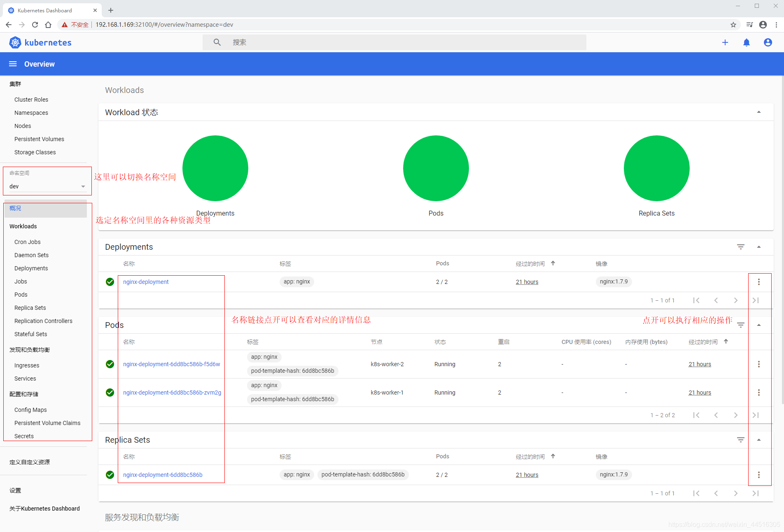Click the kubernetes brand text link
This screenshot has height=532, width=784.
[48, 42]
